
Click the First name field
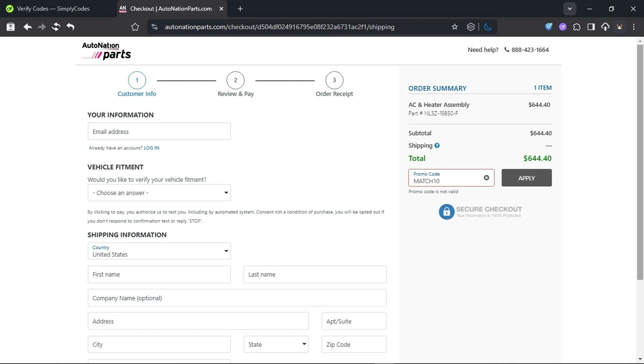159,274
